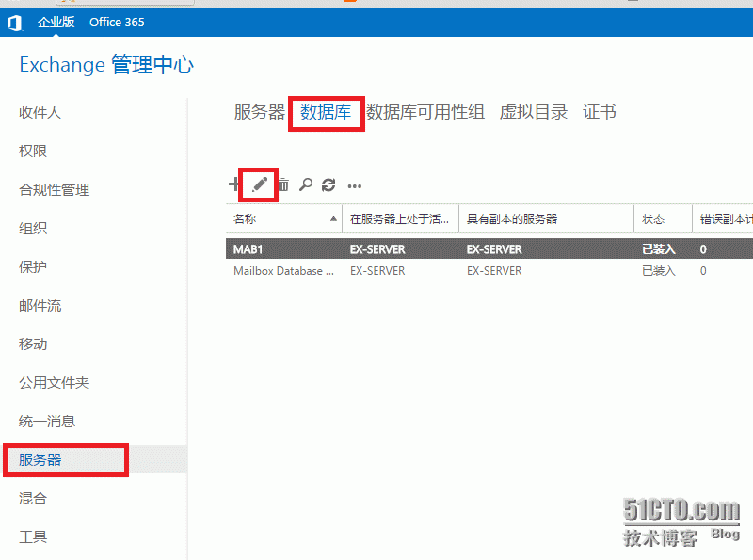The height and width of the screenshot is (560, 753).
Task: Delete database using trash icon
Action: (x=283, y=184)
